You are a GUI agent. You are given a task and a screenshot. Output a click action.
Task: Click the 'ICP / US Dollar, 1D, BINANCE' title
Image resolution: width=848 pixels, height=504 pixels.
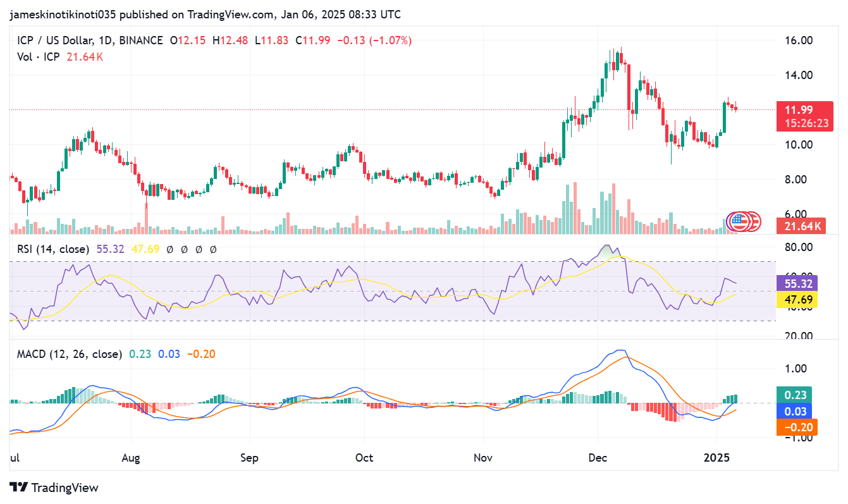tap(89, 40)
